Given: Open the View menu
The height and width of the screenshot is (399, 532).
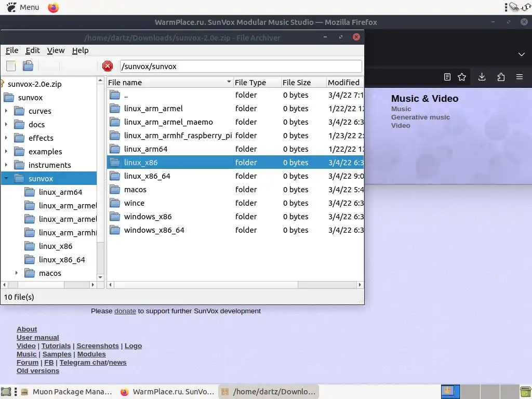Looking at the screenshot, I should click(56, 50).
